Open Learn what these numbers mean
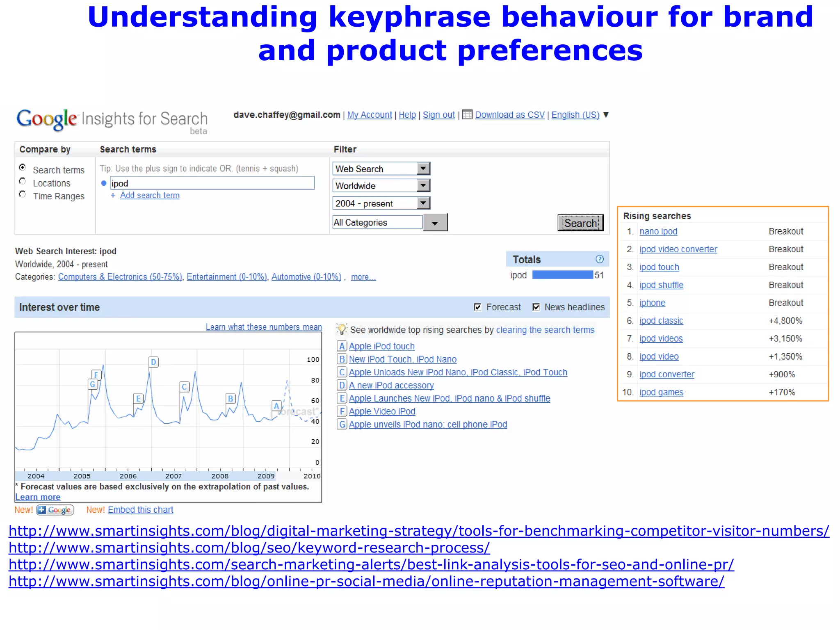Viewport: 840px width, 630px height. click(264, 327)
